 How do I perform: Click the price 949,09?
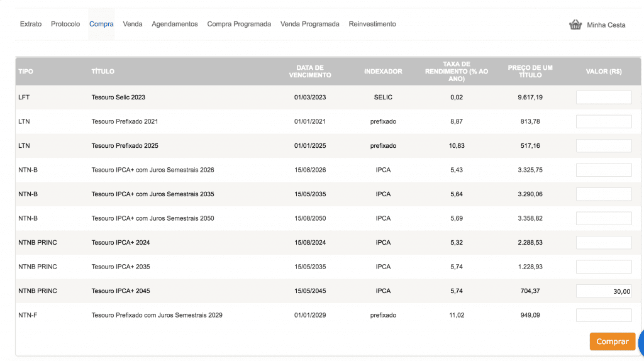point(530,316)
